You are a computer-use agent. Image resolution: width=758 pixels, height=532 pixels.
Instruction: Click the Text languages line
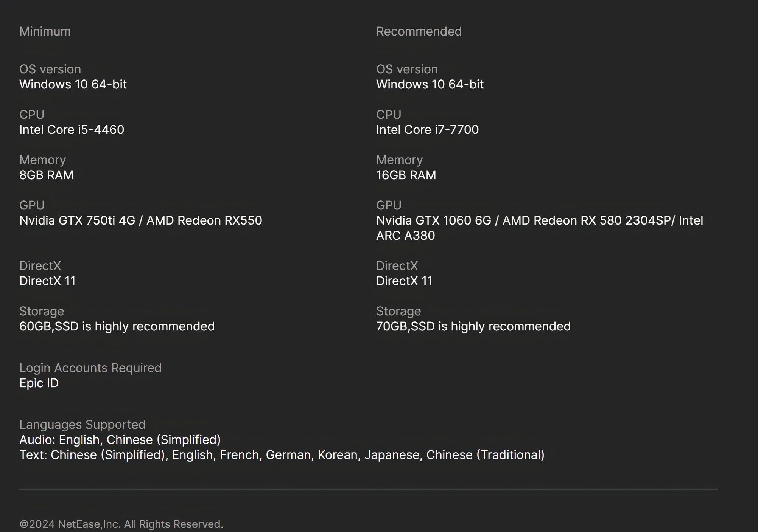tap(282, 455)
